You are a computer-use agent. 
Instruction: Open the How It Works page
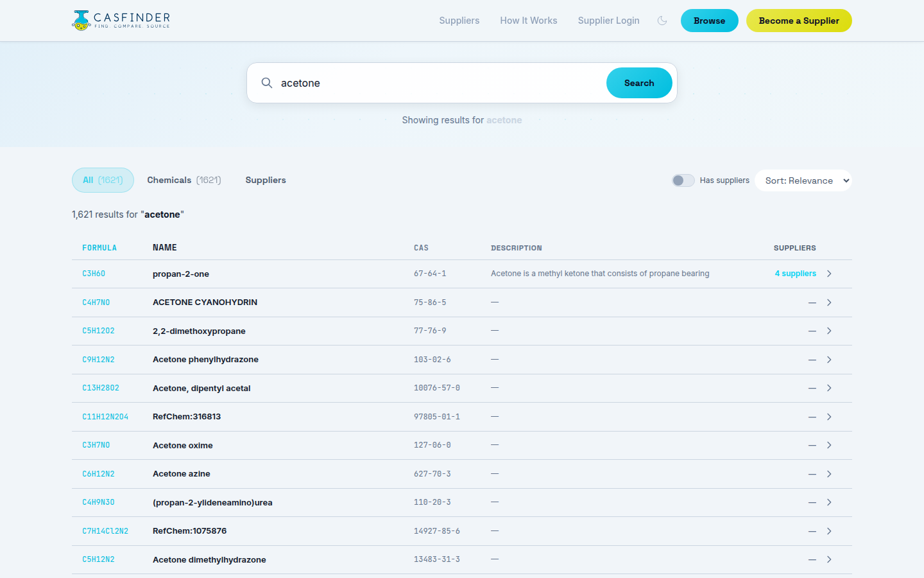point(528,21)
